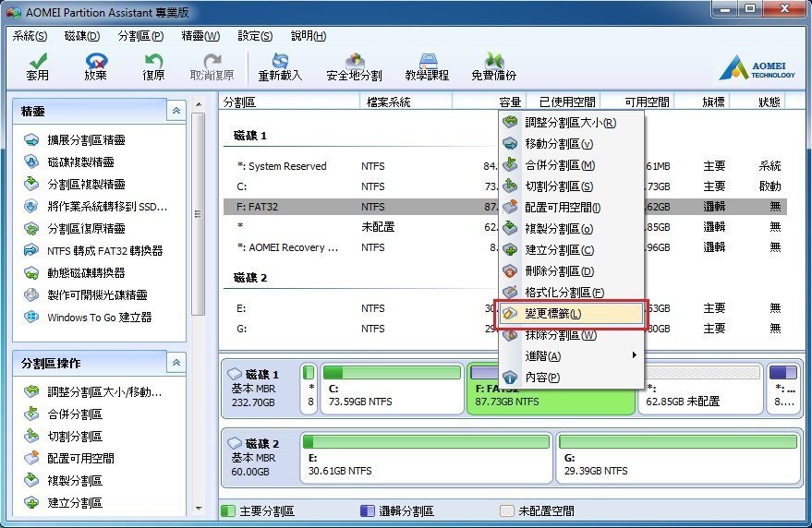Screen dimensions: 812x528
Task: Sort by the 分割區 column header
Action: tap(290, 102)
